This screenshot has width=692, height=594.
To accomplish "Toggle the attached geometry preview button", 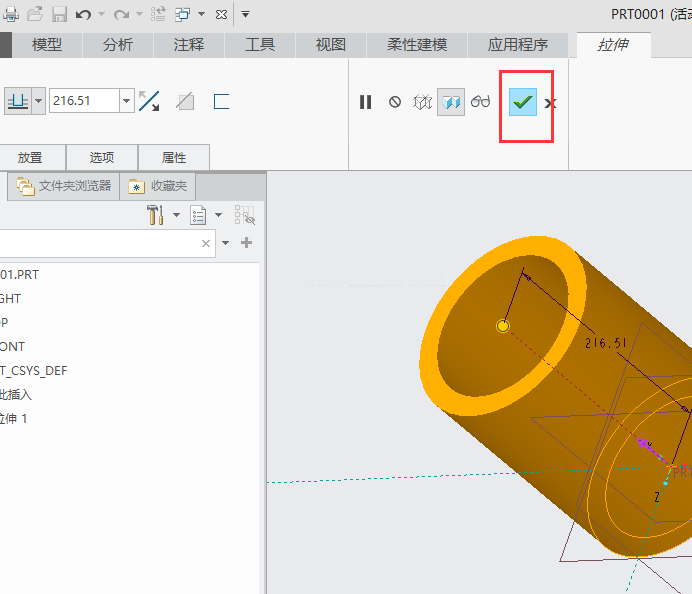I will click(x=451, y=101).
